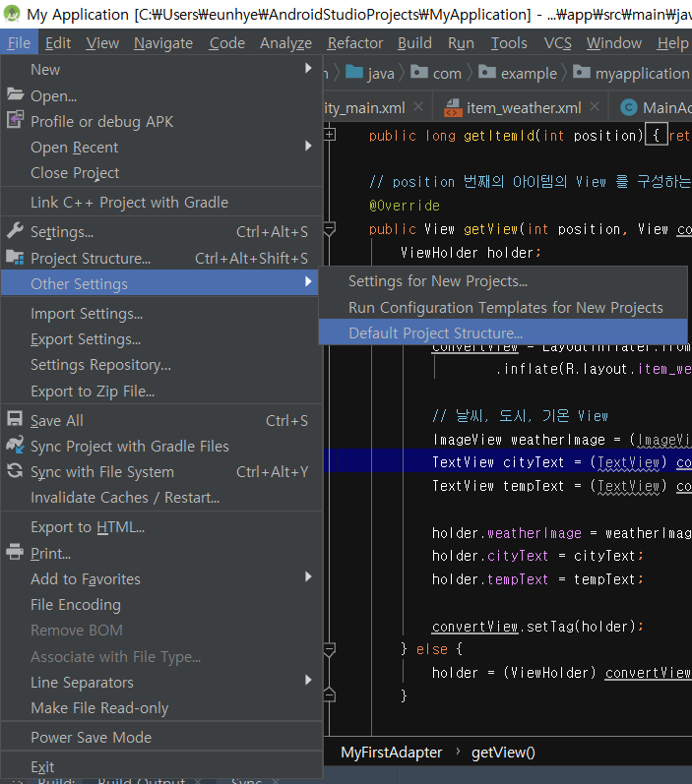Viewport: 692px width, 784px height.
Task: Click the Project Structure icon
Action: pos(15,257)
